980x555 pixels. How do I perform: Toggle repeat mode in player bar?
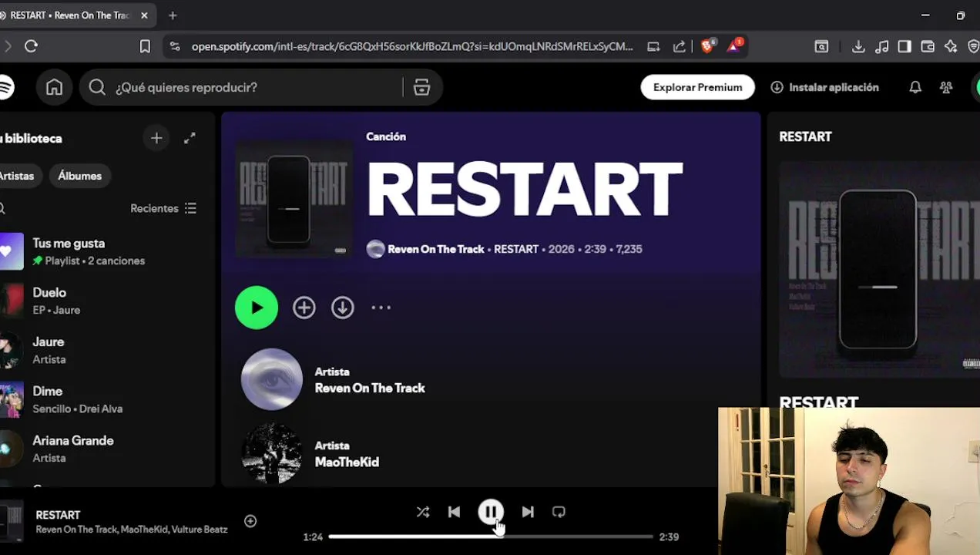point(559,512)
